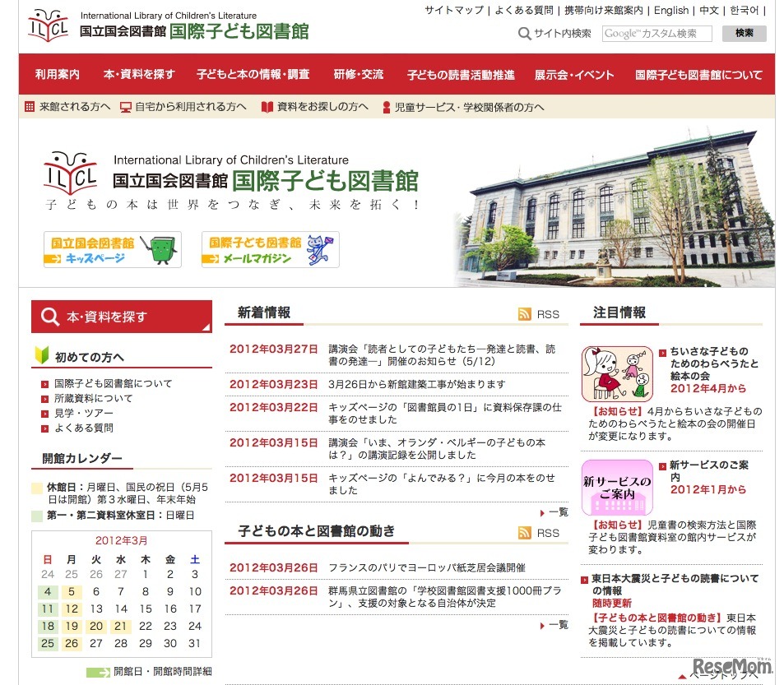784x685 pixels.
Task: Click the book icon for 資料をお探しの方へ
Action: tap(267, 107)
